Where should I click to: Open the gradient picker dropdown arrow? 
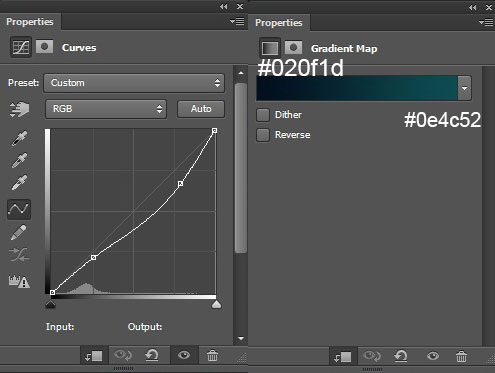pyautogui.click(x=464, y=88)
